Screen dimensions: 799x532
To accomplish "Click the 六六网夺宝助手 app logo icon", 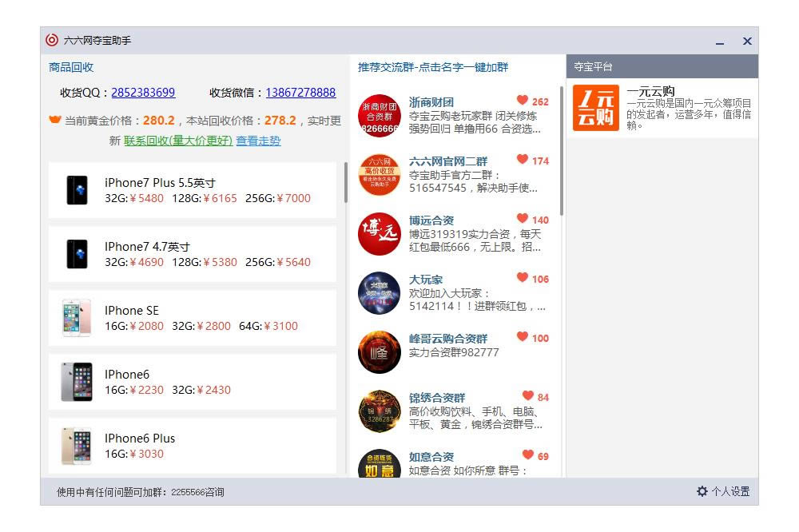I will [x=52, y=40].
